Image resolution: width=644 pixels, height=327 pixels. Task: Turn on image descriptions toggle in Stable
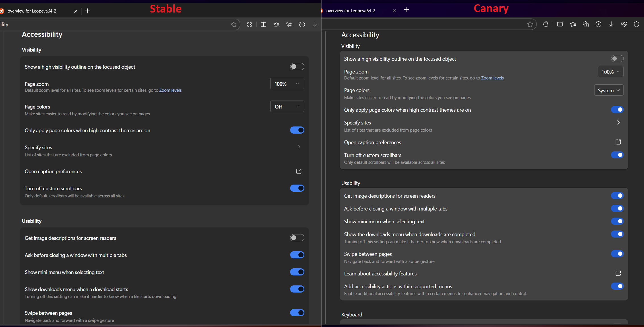(297, 238)
